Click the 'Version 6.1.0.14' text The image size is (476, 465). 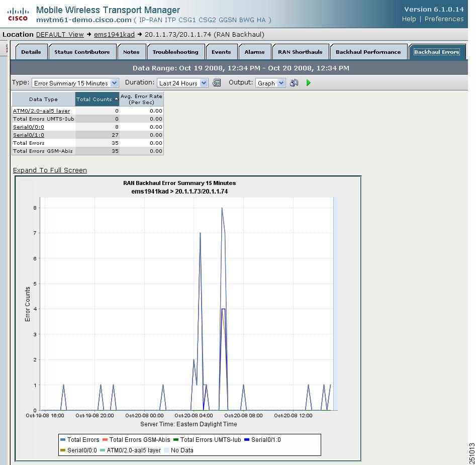[x=434, y=9]
